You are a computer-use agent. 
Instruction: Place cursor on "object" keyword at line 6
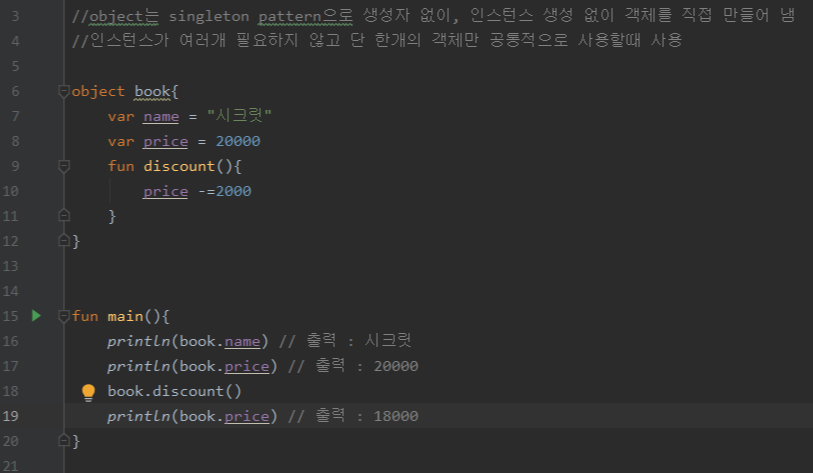point(98,92)
